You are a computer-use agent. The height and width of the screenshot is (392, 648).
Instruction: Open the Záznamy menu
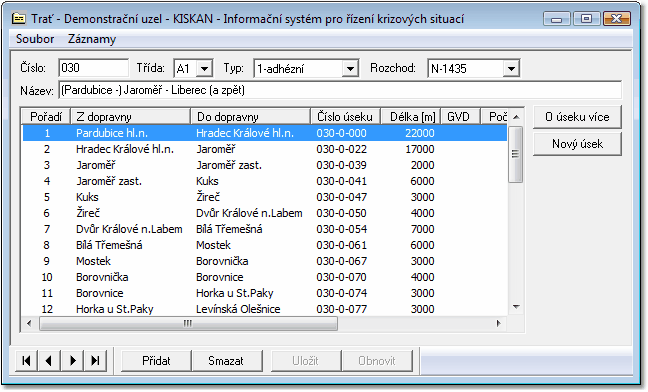[x=92, y=39]
